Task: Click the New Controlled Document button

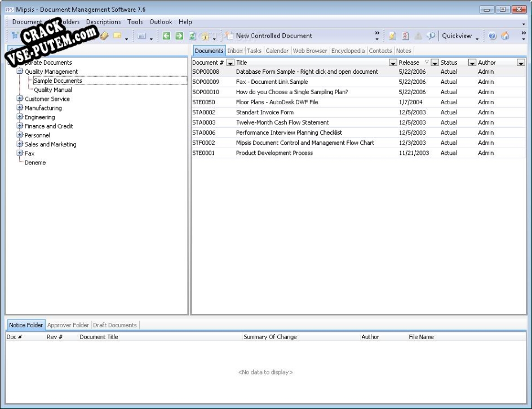Action: point(269,35)
